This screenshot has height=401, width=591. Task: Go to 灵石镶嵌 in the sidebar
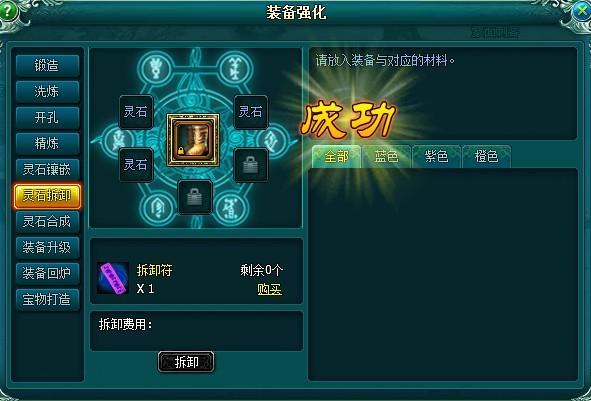point(47,169)
